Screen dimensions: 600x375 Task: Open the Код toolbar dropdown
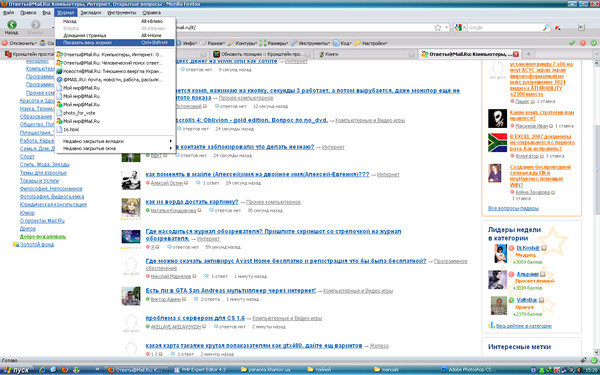342,43
